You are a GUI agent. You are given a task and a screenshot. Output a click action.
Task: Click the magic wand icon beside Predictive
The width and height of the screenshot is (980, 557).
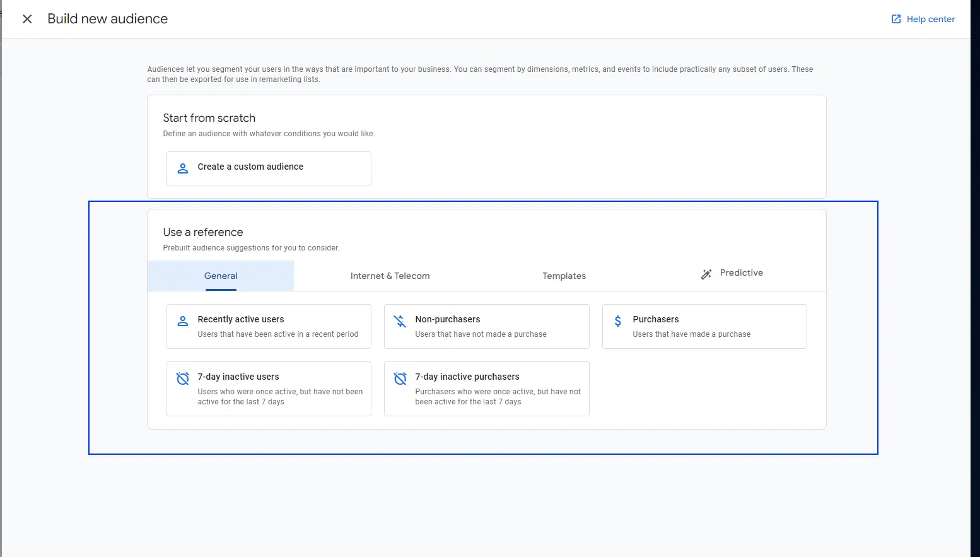706,274
